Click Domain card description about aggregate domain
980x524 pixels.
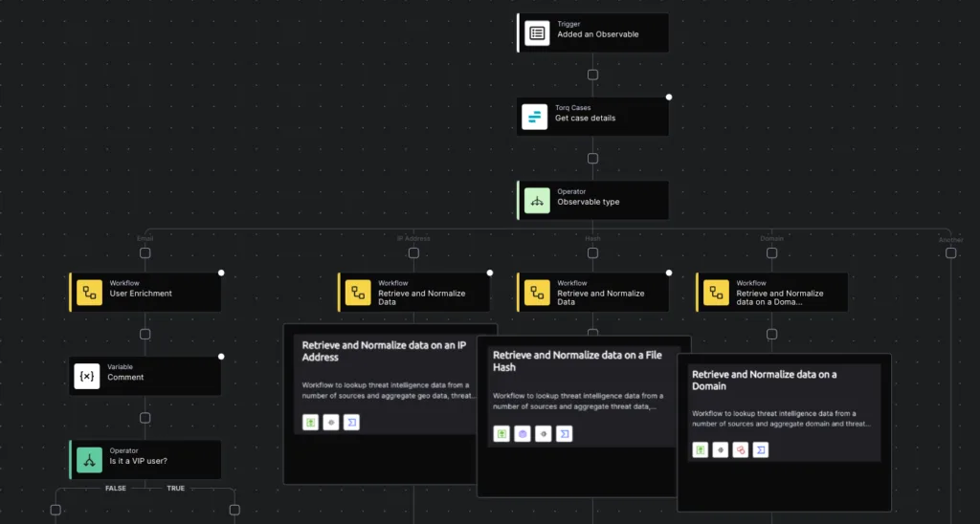(781, 419)
